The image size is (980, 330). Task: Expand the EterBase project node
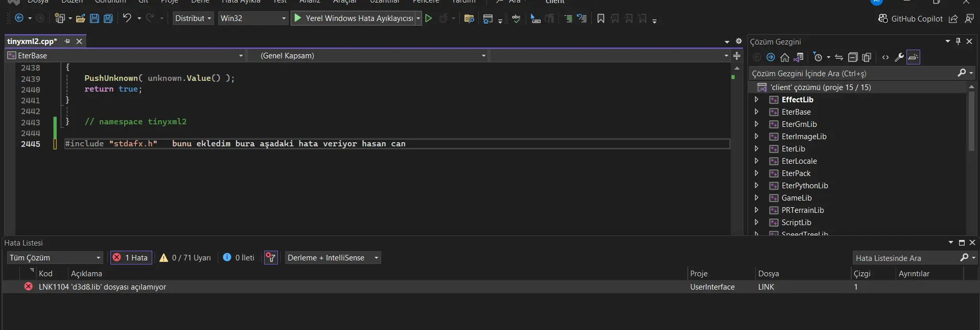pos(757,112)
